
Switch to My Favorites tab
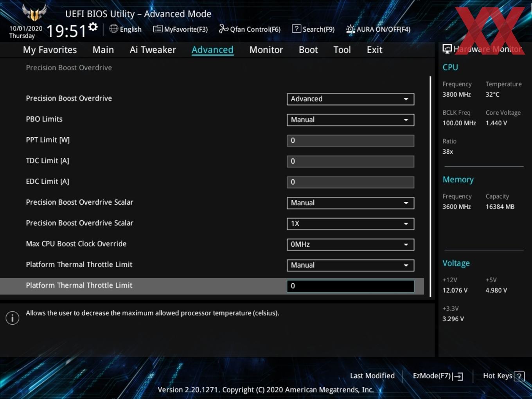pyautogui.click(x=50, y=50)
